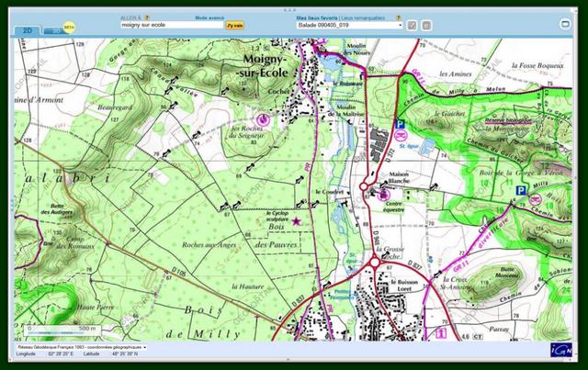Click the roundabout symbol near 'Maison Blanche'
Viewport: 588px width, 370px height.
[364, 186]
